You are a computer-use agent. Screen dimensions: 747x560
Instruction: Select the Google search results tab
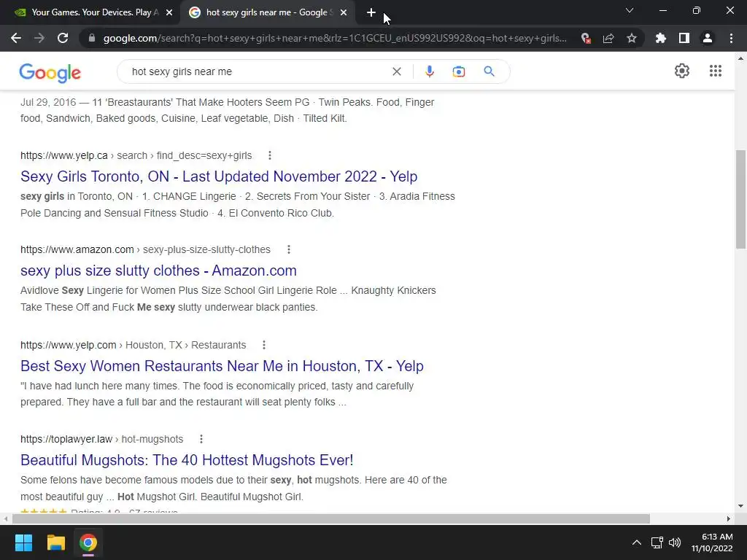coord(268,12)
